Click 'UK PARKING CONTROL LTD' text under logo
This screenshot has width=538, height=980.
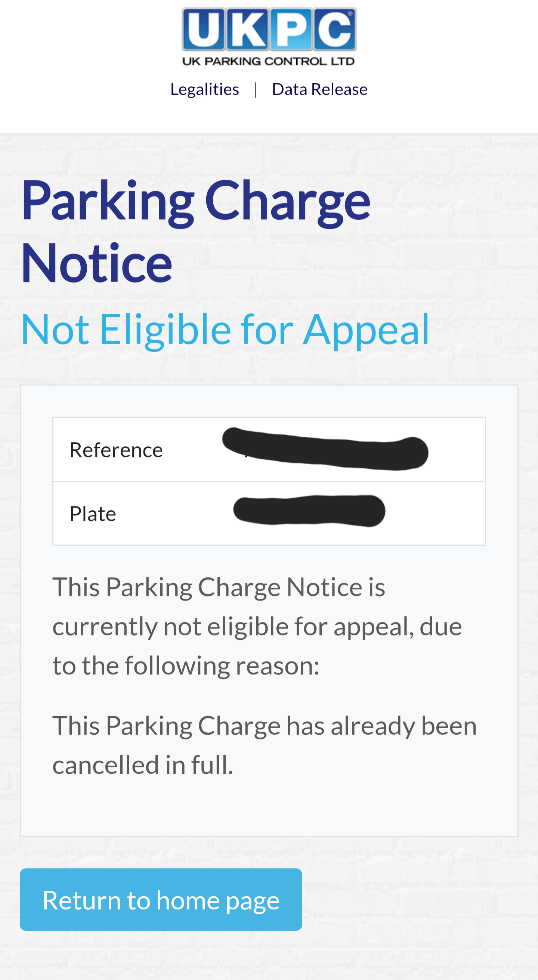(269, 61)
